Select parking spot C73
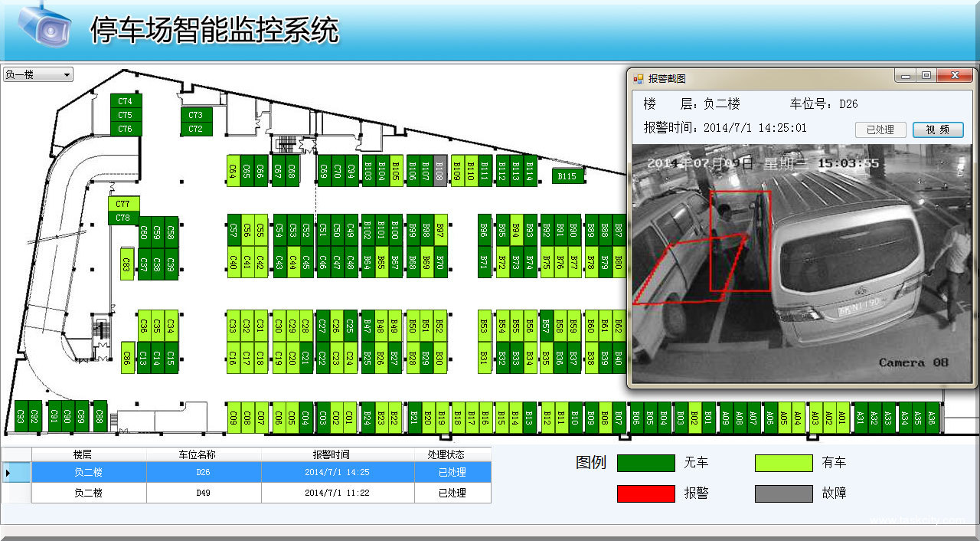980x541 pixels. 196,115
